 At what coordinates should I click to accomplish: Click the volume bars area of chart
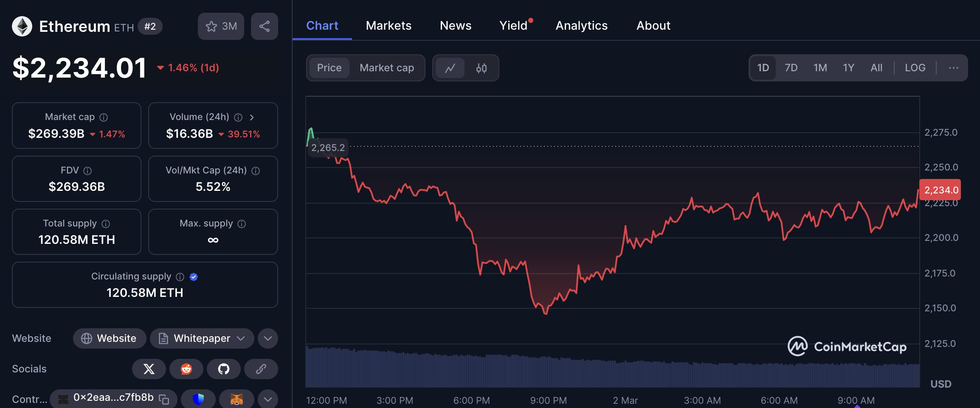pos(612,367)
